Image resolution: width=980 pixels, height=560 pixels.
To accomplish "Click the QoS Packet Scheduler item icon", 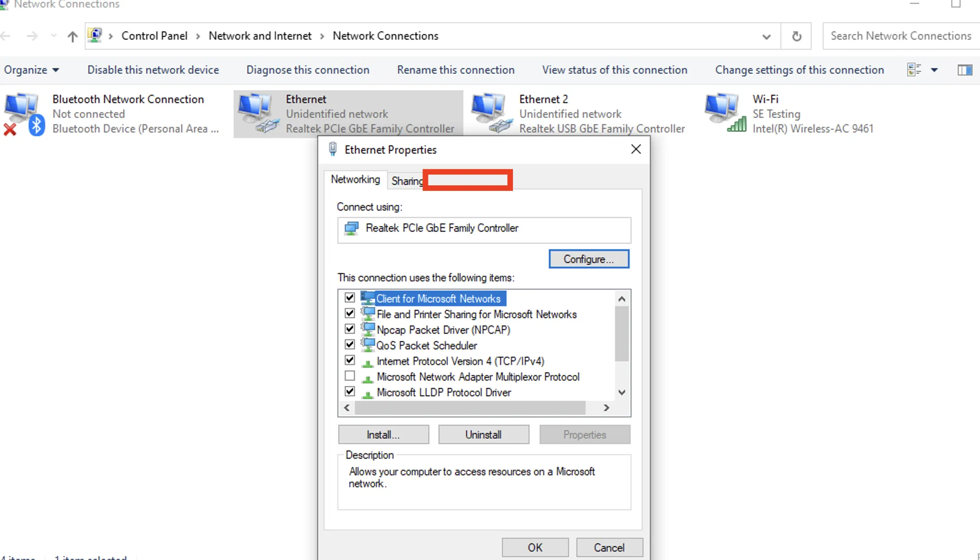I will (x=368, y=345).
